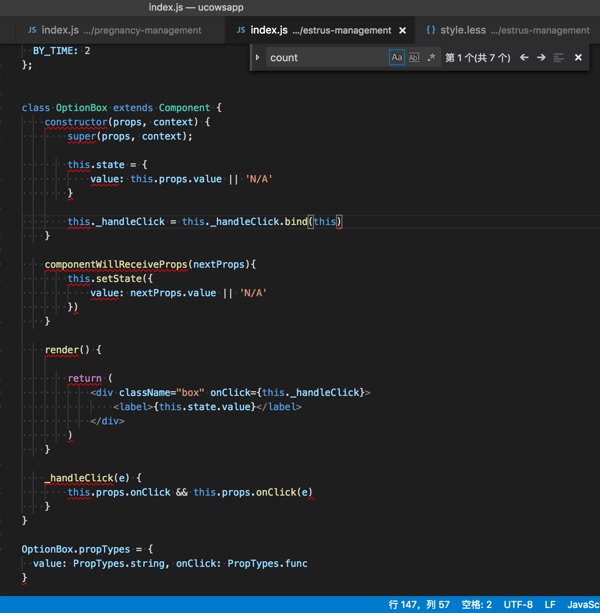The width and height of the screenshot is (600, 613).
Task: Click the JS icon on pregnancy-management tab
Action: coord(32,30)
